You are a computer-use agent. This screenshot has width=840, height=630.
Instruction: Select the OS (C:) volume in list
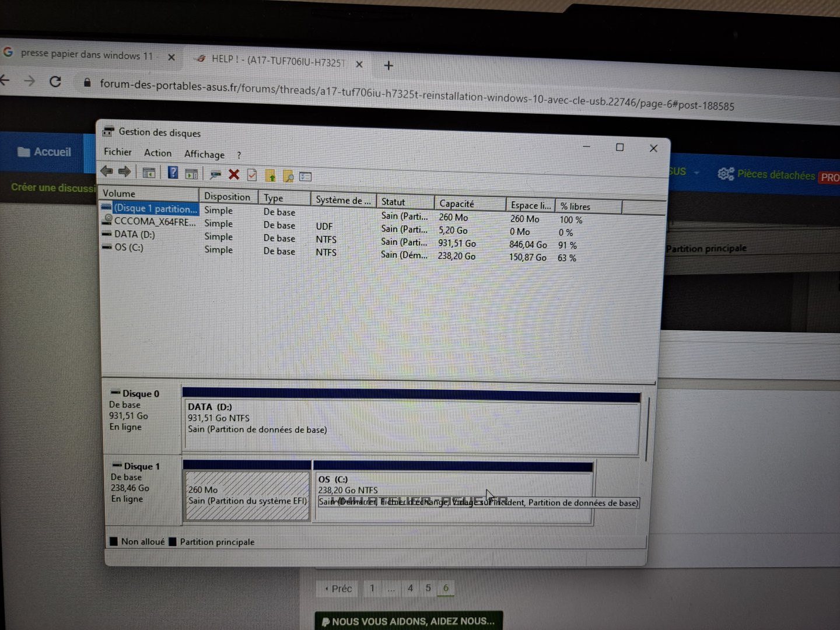pos(128,247)
